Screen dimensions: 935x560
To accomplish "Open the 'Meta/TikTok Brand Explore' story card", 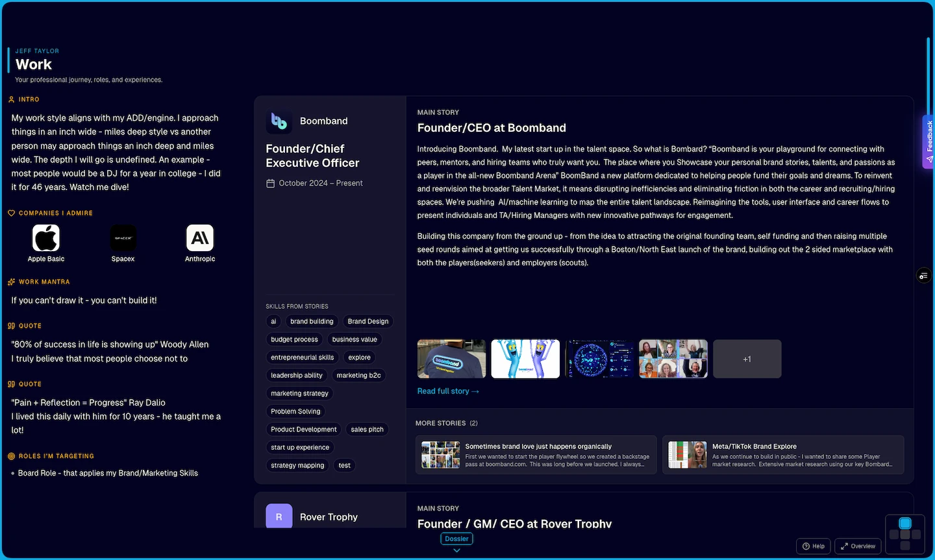I will [x=783, y=455].
